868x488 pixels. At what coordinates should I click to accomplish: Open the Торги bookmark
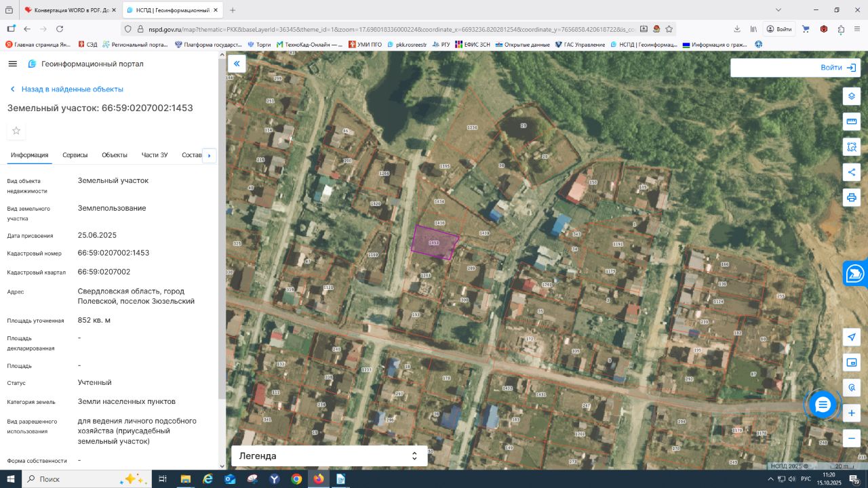click(x=259, y=45)
